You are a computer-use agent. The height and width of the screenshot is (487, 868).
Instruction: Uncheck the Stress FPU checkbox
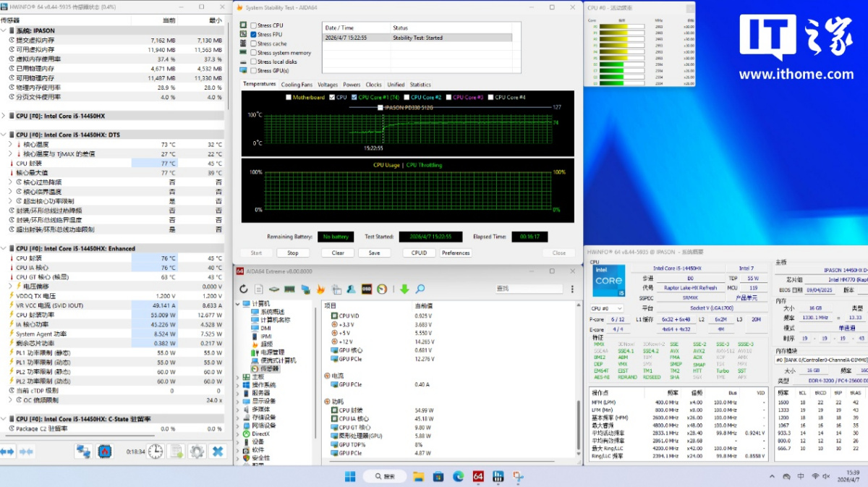tap(253, 34)
